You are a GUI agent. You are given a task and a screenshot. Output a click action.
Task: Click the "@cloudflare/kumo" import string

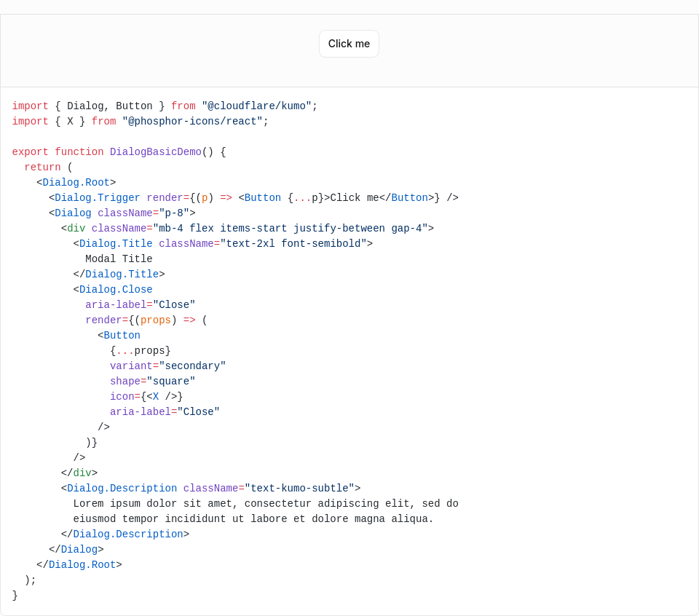(256, 106)
